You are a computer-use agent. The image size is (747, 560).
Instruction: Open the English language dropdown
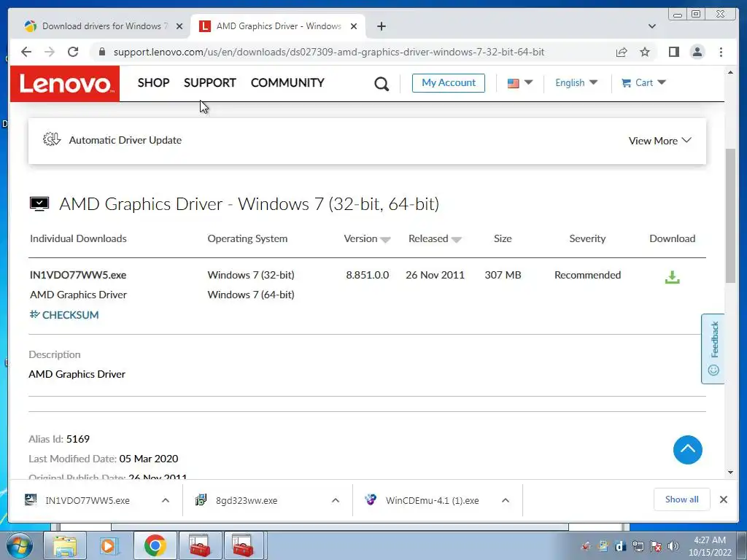pyautogui.click(x=576, y=83)
